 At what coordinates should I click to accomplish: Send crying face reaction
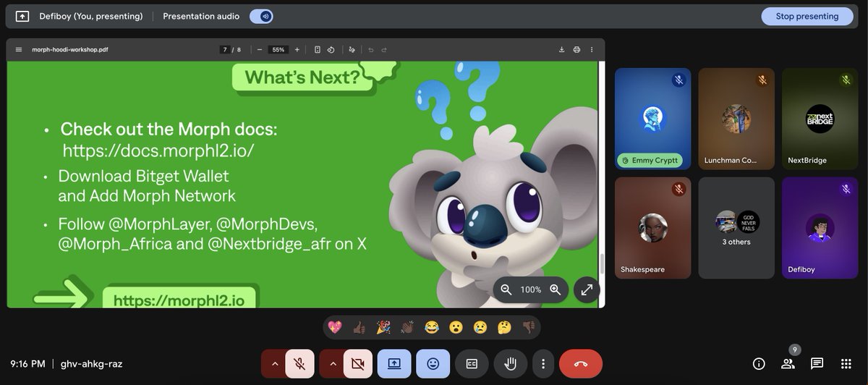pos(480,327)
